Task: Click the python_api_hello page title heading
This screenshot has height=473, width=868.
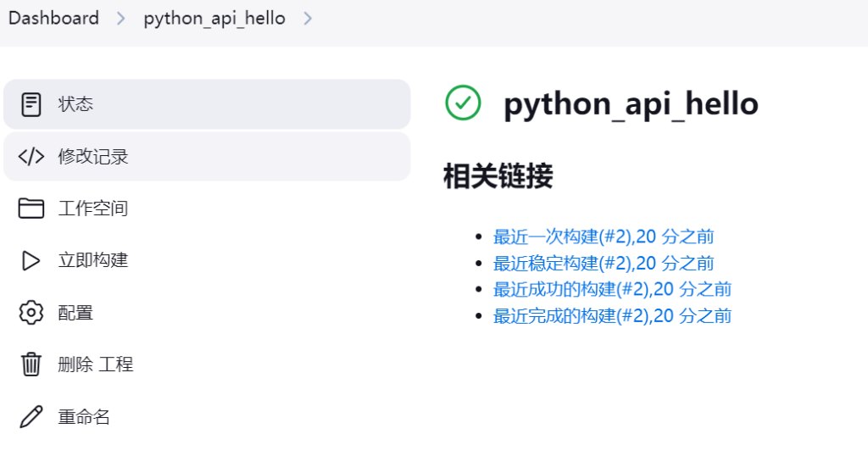Action: [631, 104]
